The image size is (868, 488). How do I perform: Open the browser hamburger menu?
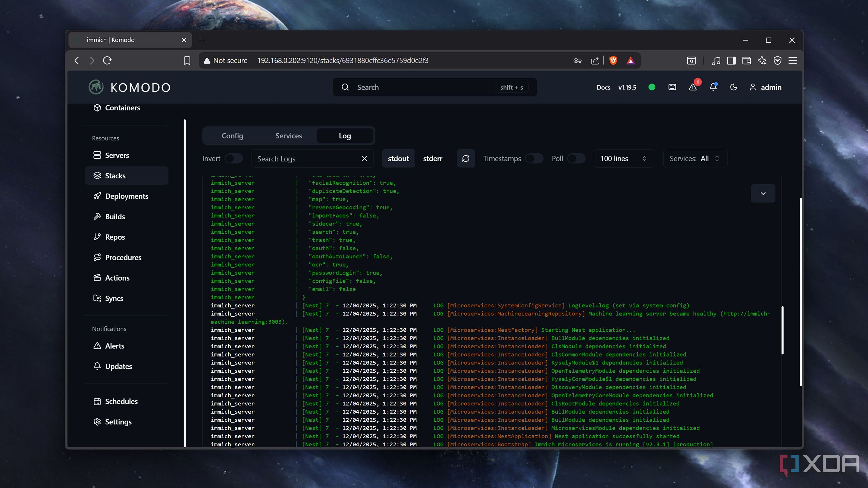click(x=793, y=61)
